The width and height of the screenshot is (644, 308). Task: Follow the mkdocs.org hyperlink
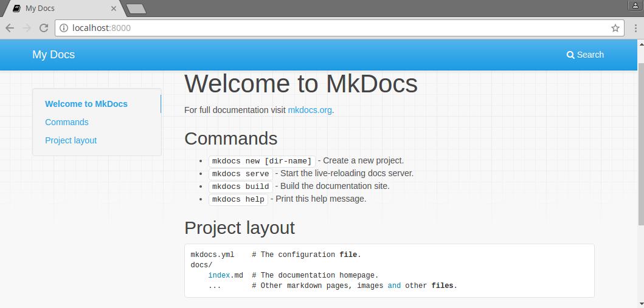pos(310,111)
